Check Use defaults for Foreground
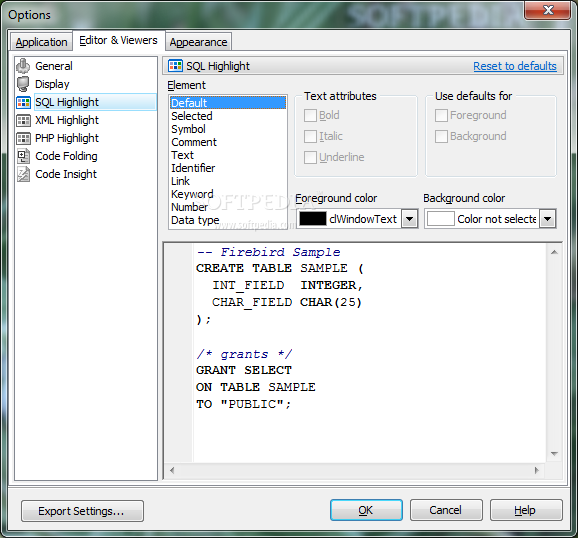 click(x=441, y=115)
